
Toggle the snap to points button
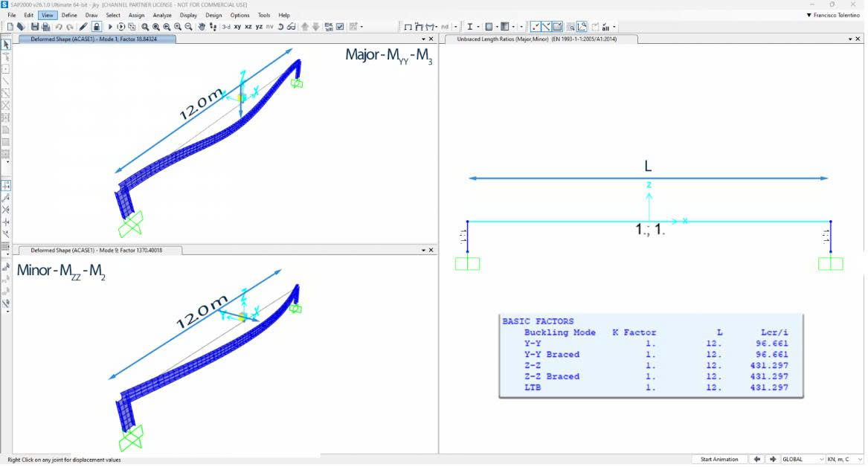click(536, 27)
